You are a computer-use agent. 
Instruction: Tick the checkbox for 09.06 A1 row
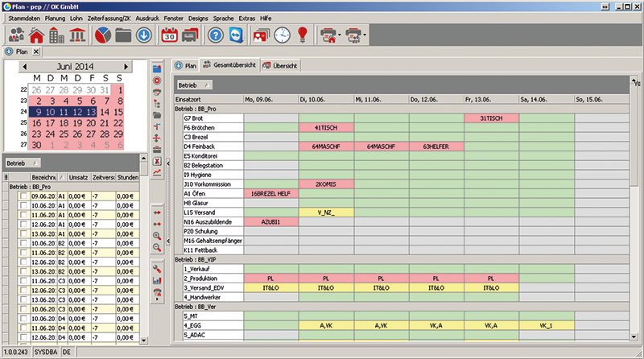(23, 196)
